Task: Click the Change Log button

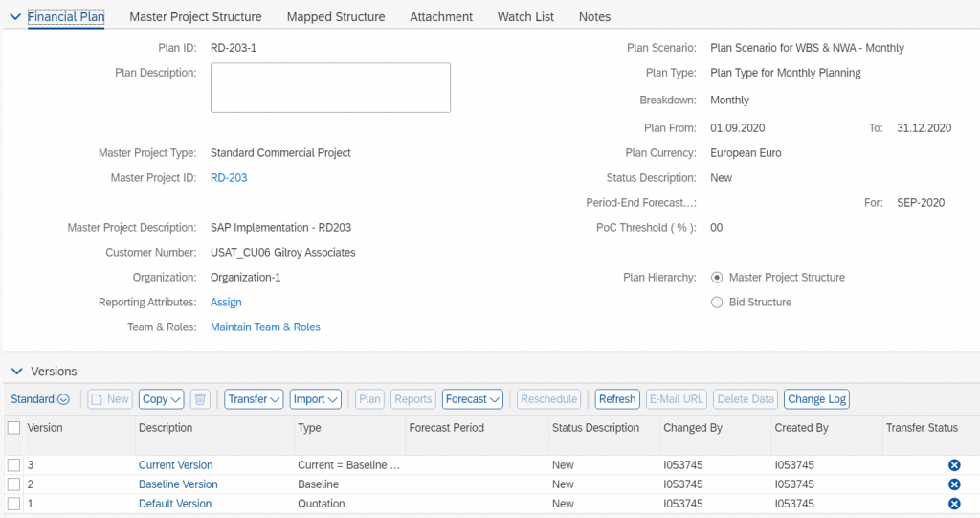Action: (x=817, y=399)
